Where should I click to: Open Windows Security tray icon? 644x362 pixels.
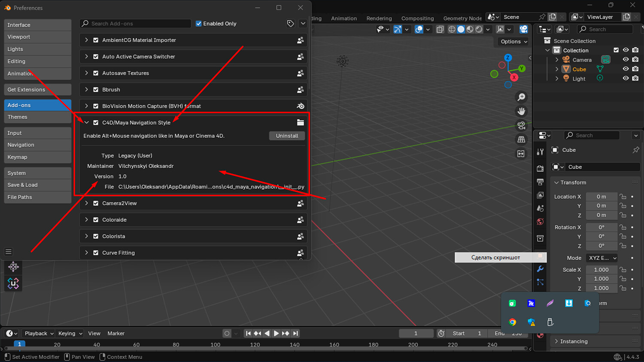pos(531,322)
